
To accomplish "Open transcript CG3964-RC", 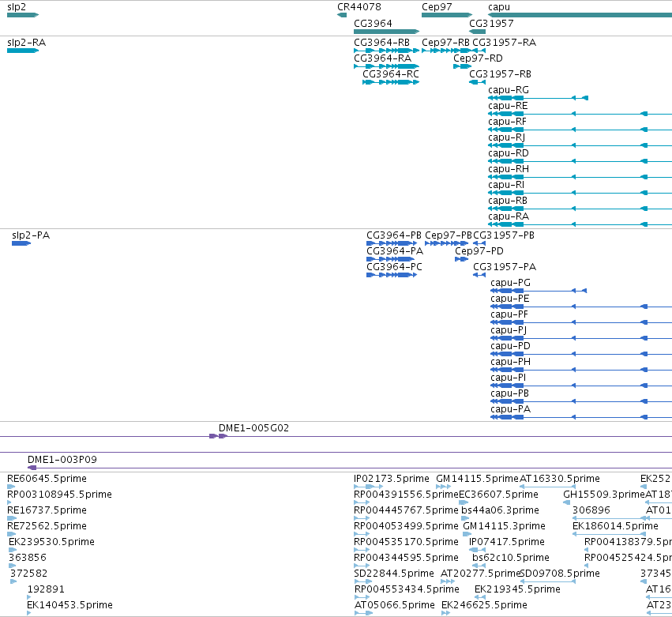I will click(x=391, y=82).
